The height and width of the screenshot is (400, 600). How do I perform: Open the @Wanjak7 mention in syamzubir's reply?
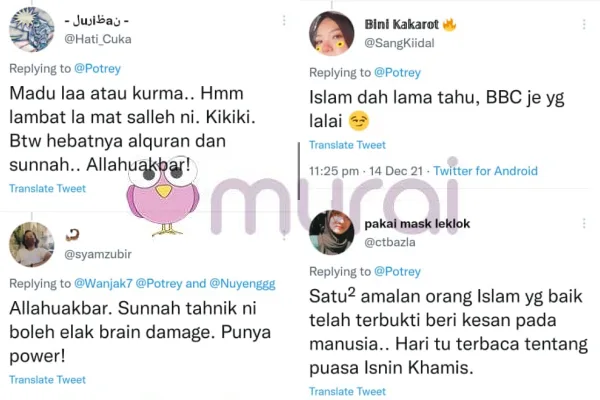103,284
